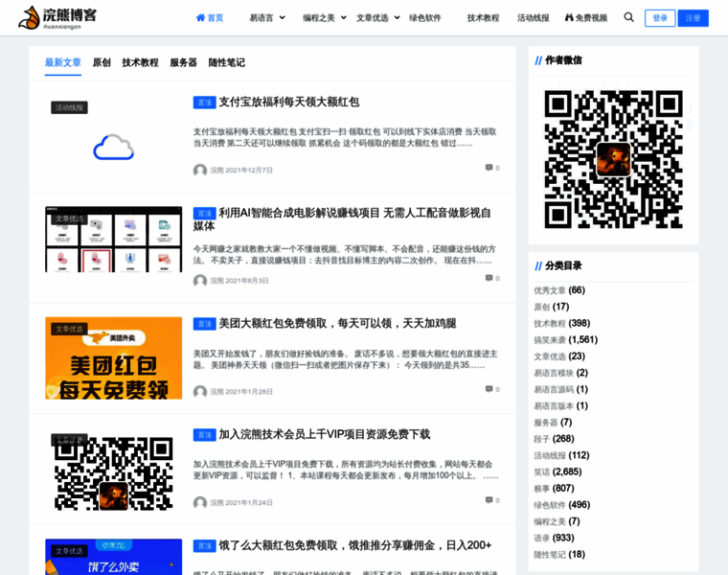
Task: Open 免费视频 in the navigation
Action: click(x=592, y=18)
